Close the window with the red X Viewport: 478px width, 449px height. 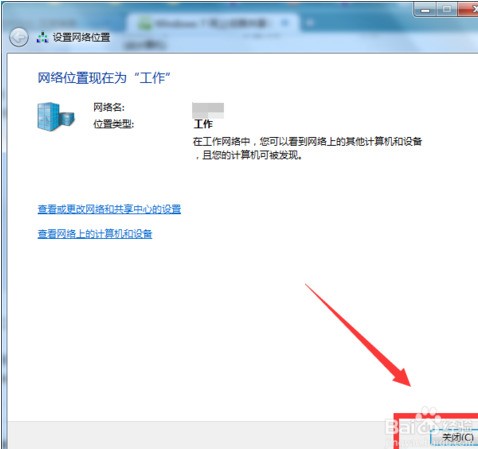pos(469,10)
